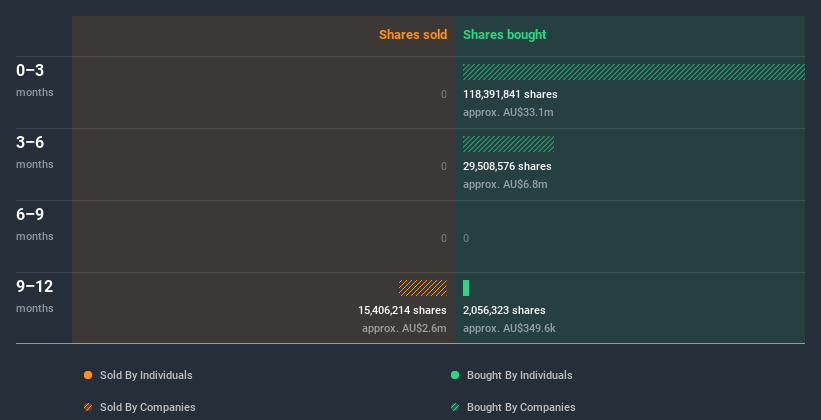Click the 29,508,576 shares value
This screenshot has height=420, width=821.
(507, 166)
